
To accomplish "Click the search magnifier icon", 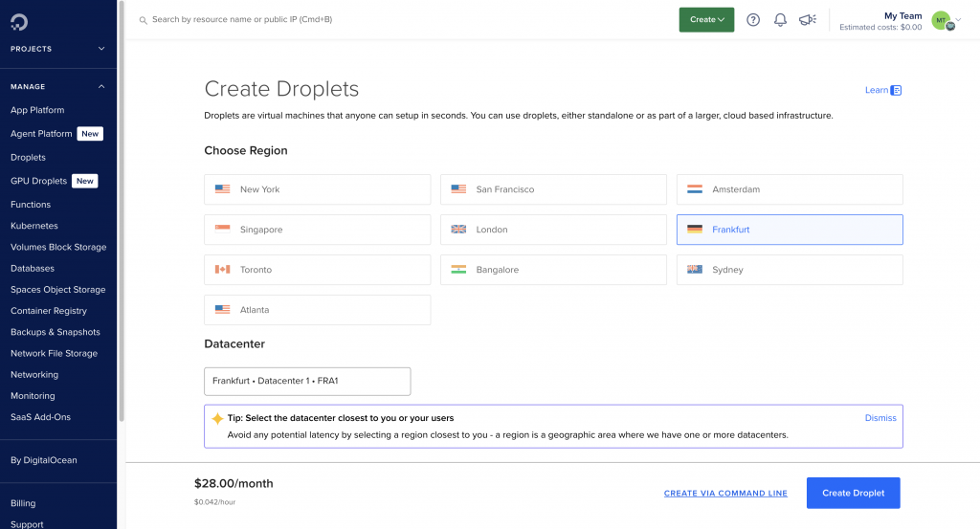I will [144, 20].
